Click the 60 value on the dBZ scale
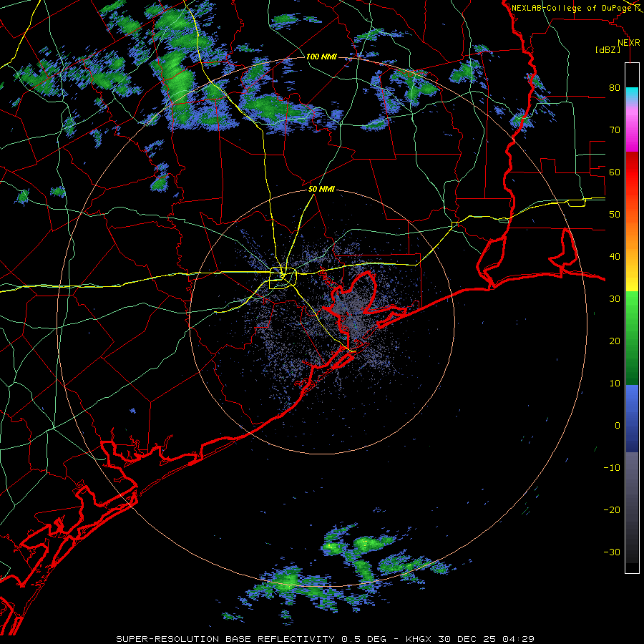The height and width of the screenshot is (644, 644). click(x=615, y=172)
